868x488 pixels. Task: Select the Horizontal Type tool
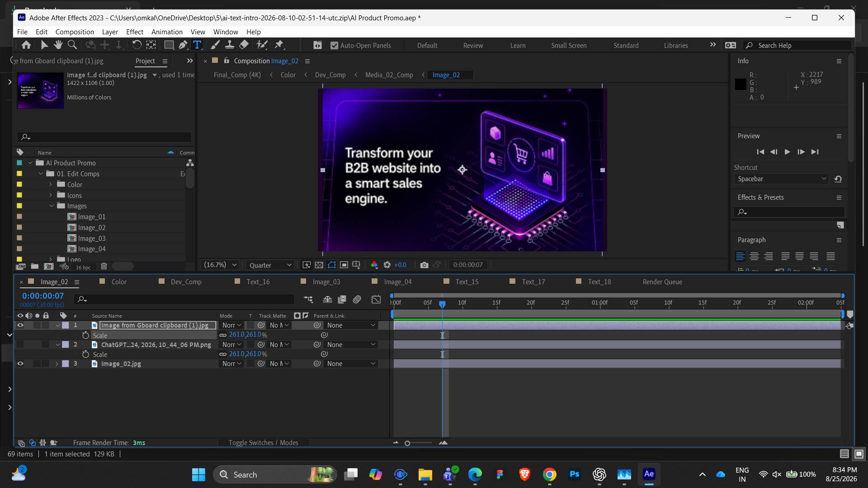click(x=197, y=45)
